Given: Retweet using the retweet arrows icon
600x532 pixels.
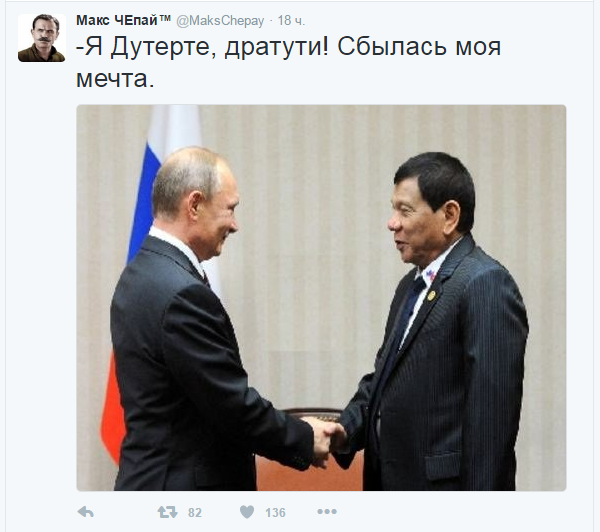Looking at the screenshot, I should [168, 512].
